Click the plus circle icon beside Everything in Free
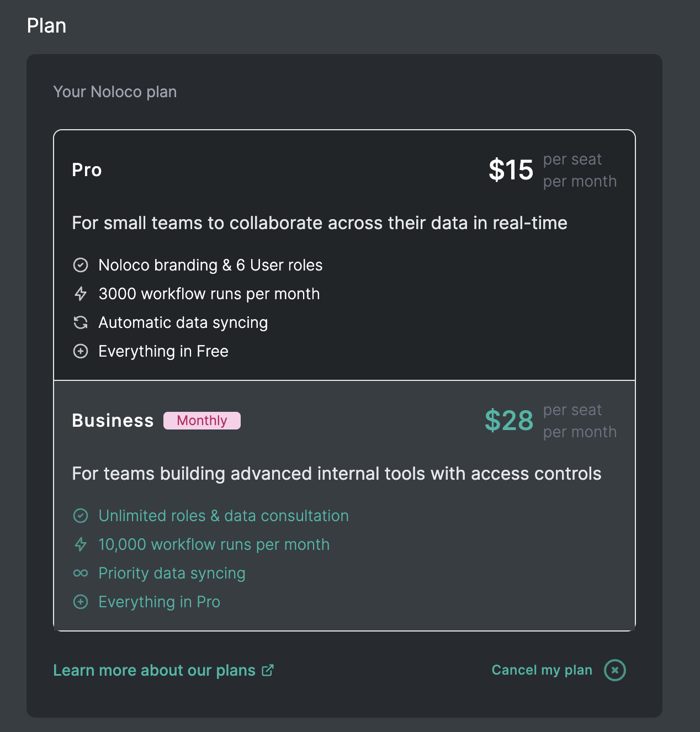This screenshot has height=732, width=700. pos(81,351)
